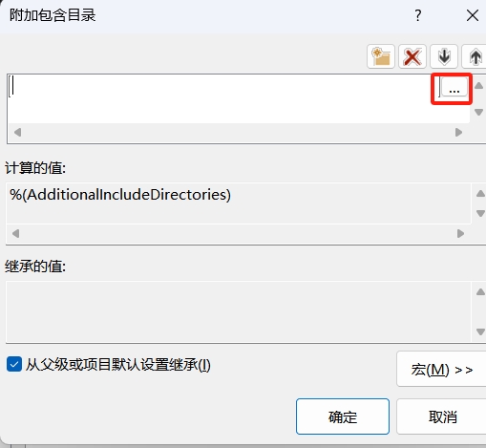Expand macros with 宏(M) >> button

[x=441, y=370]
